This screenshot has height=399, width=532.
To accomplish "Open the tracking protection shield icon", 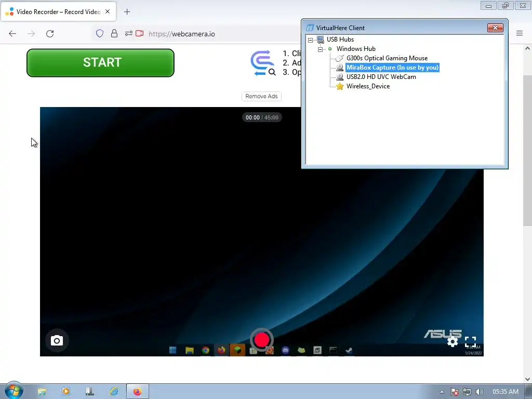I will point(100,34).
